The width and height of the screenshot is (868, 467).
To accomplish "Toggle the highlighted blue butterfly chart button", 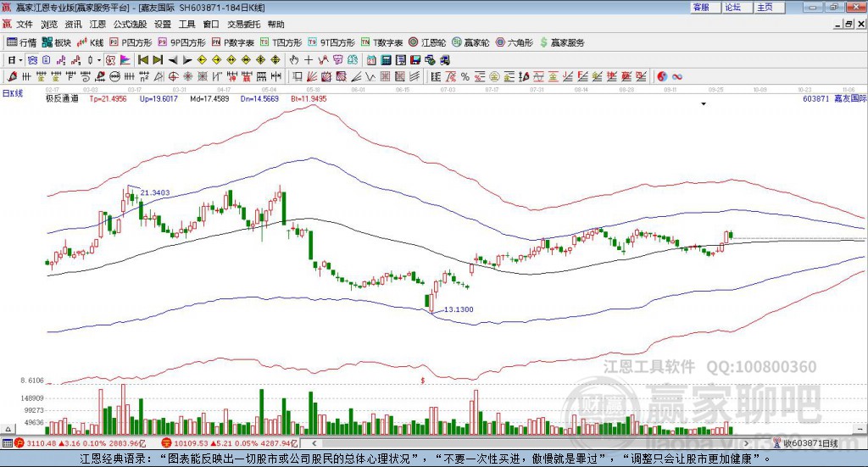I will pos(32,60).
